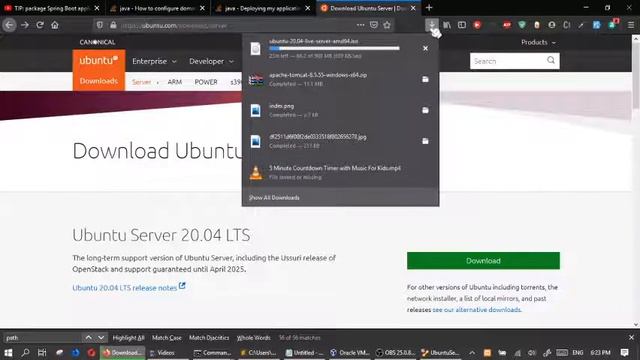This screenshot has width=640, height=360.
Task: Open Windows notification center
Action: click(x=624, y=353)
